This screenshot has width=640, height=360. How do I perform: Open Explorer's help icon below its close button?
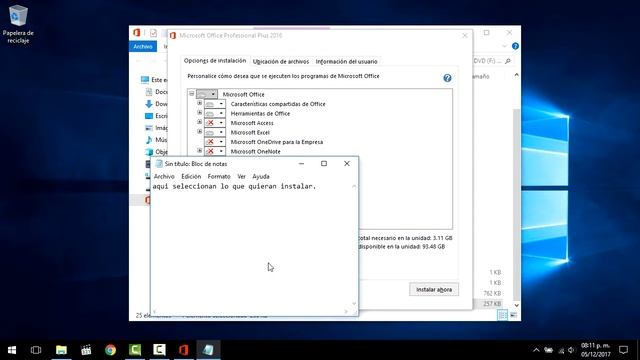click(515, 46)
